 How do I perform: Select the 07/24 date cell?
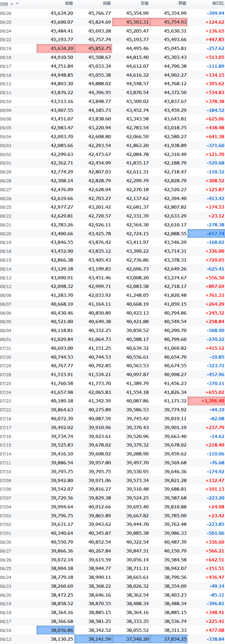click(x=6, y=392)
